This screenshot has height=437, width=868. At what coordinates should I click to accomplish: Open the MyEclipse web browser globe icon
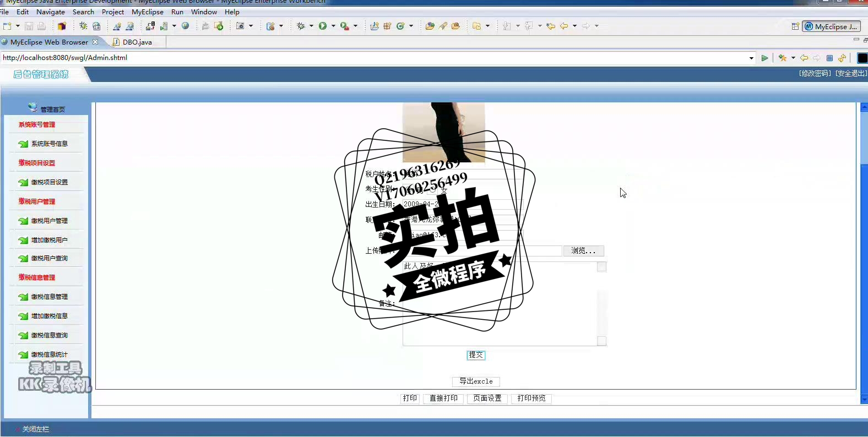pos(186,26)
